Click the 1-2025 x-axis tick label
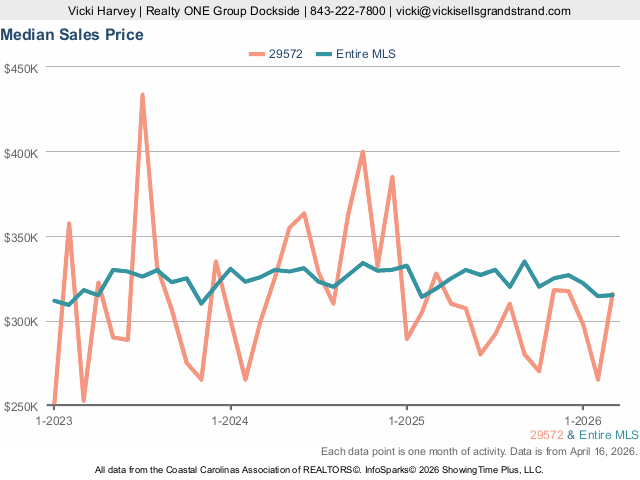Viewport: 640px width, 480px height. pyautogui.click(x=406, y=421)
